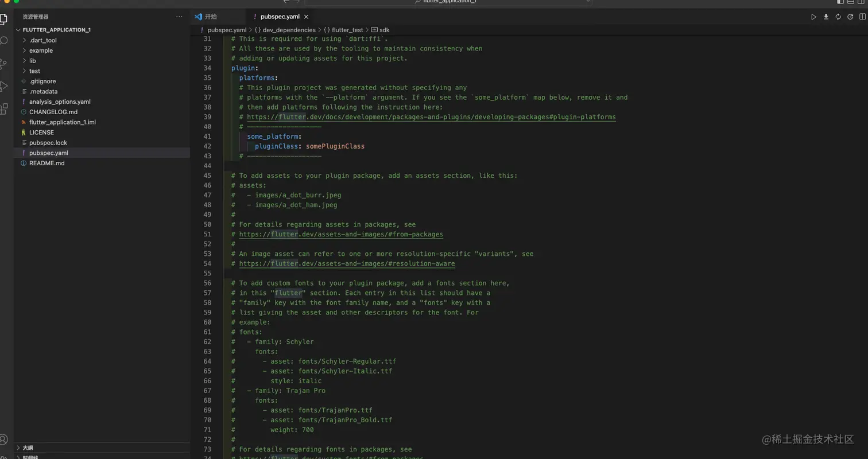Toggle the bottom panel layout button

pos(851,2)
